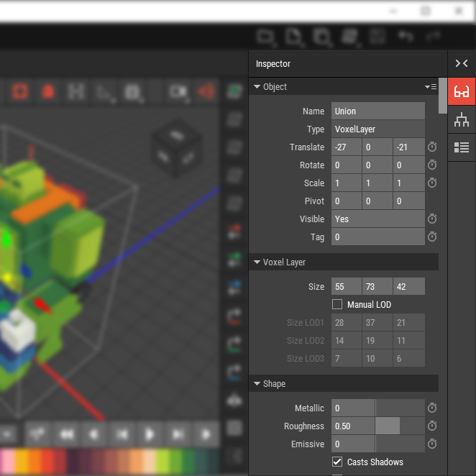Switch to the hierarchy tree panel icon

(462, 120)
